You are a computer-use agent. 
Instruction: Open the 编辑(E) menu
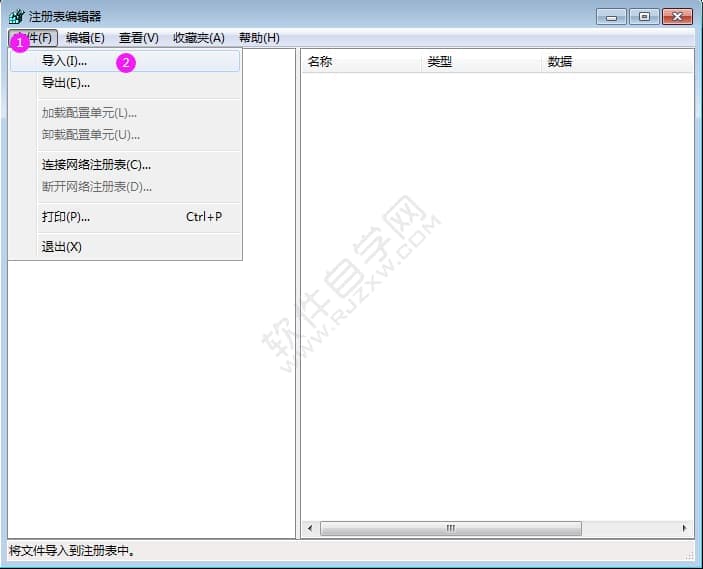(x=85, y=38)
